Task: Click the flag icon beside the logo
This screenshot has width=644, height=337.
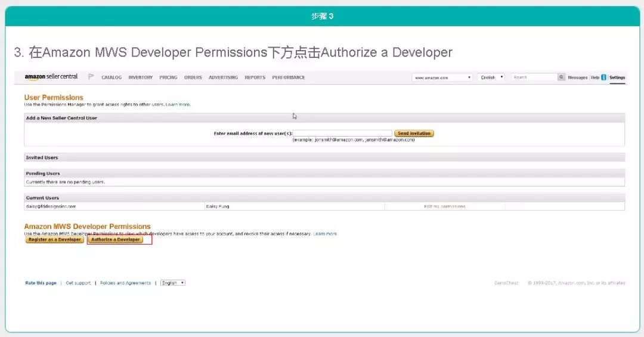Action: pos(91,77)
